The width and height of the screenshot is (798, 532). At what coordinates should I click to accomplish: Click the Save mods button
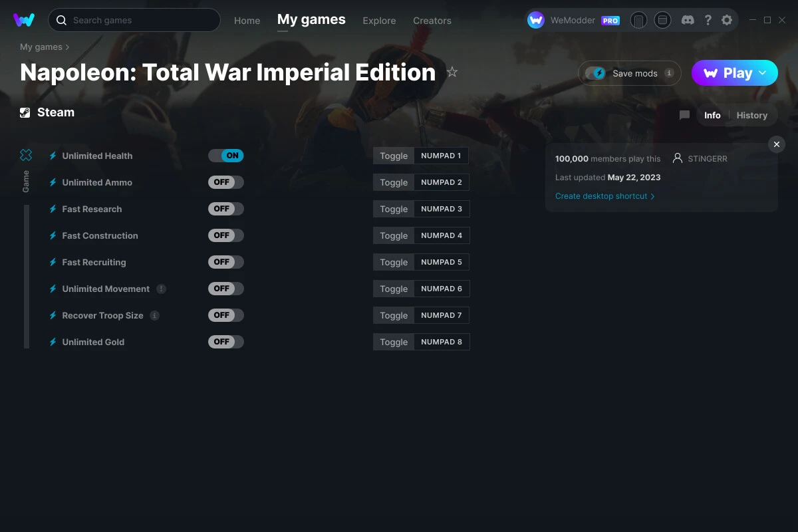pos(628,73)
